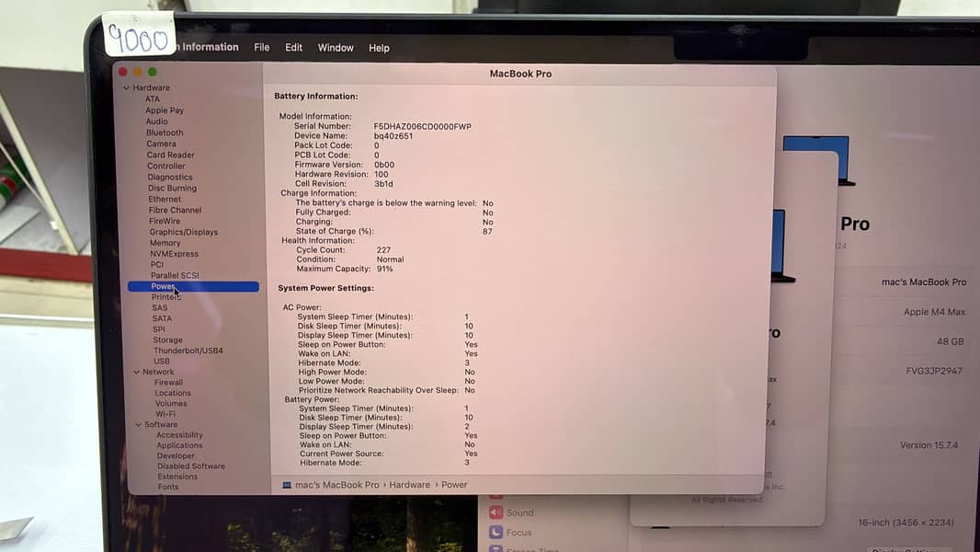This screenshot has height=552, width=980.
Task: Select Storage in the sidebar
Action: tap(167, 340)
